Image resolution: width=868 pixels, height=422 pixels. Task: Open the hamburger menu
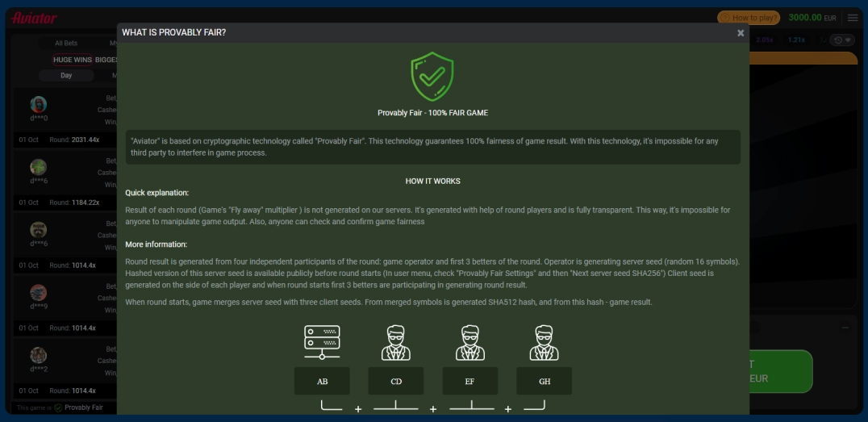pyautogui.click(x=853, y=18)
